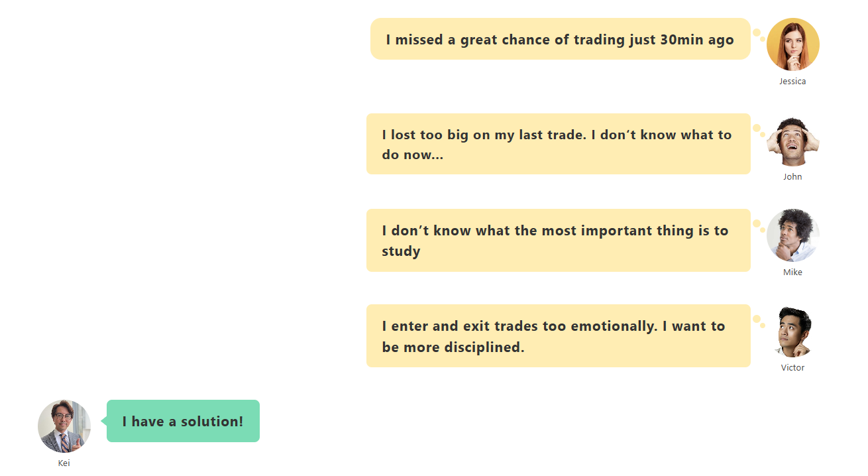This screenshot has height=476, width=868.
Task: Click Mike's avatar photo
Action: [x=792, y=235]
